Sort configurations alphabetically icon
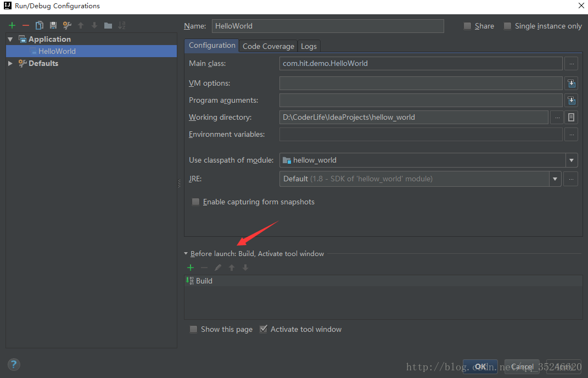 122,25
